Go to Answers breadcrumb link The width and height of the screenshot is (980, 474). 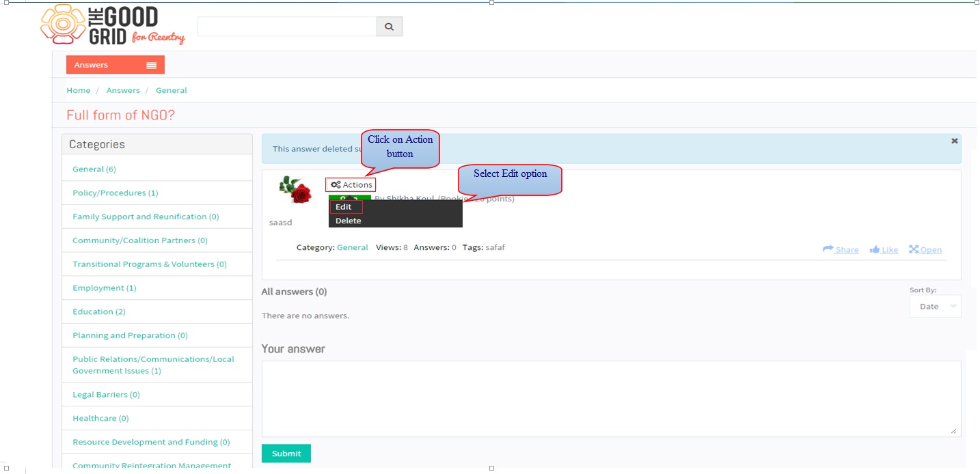pos(123,90)
